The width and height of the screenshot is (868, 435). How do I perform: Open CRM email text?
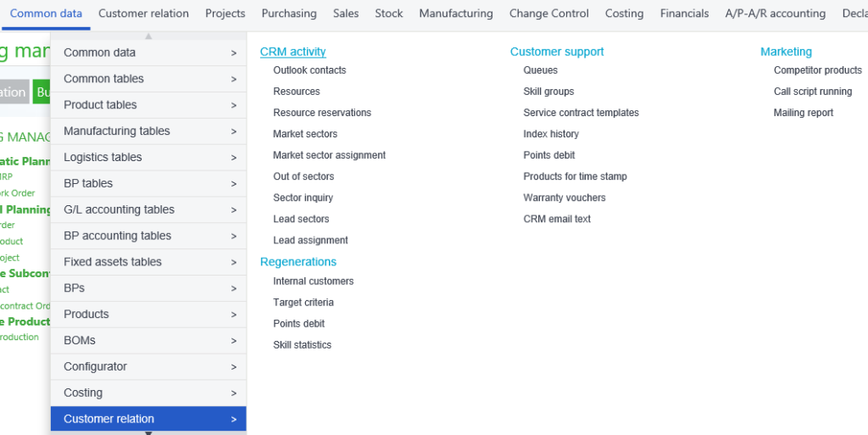[557, 219]
